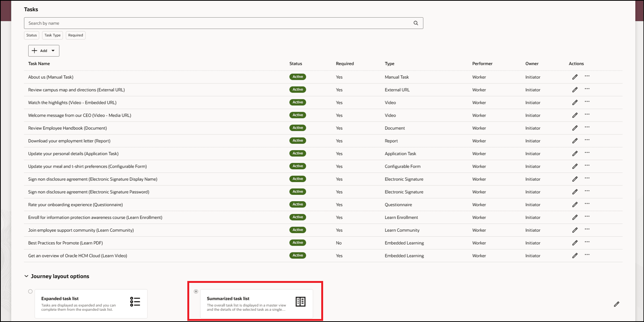Image resolution: width=644 pixels, height=322 pixels.
Task: Open the Task Type filter chip
Action: click(x=52, y=35)
